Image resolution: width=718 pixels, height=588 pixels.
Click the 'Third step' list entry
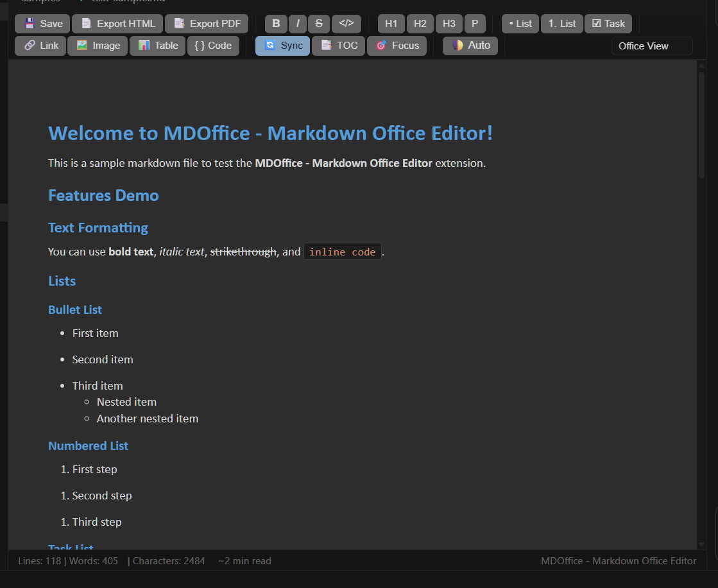click(x=97, y=522)
